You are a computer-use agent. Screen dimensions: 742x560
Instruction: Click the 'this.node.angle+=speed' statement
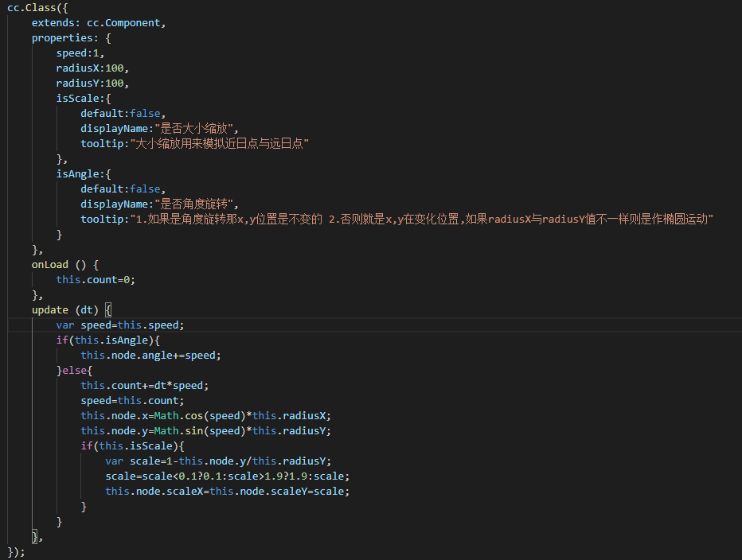tap(150, 355)
